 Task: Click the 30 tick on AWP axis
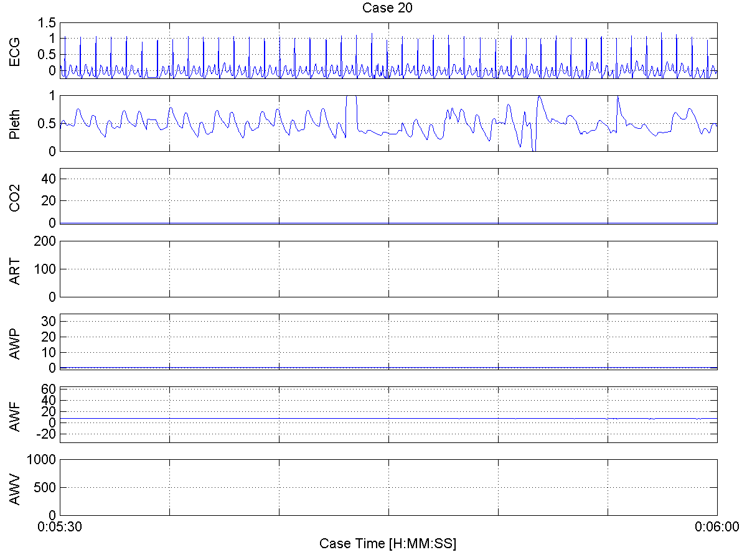pyautogui.click(x=49, y=321)
